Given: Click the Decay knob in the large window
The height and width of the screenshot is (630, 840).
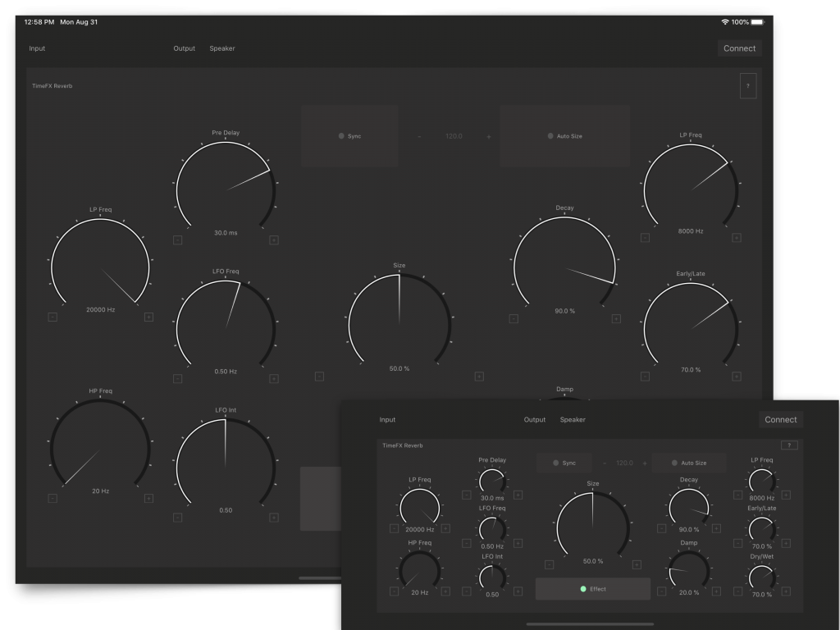Looking at the screenshot, I should click(x=564, y=266).
